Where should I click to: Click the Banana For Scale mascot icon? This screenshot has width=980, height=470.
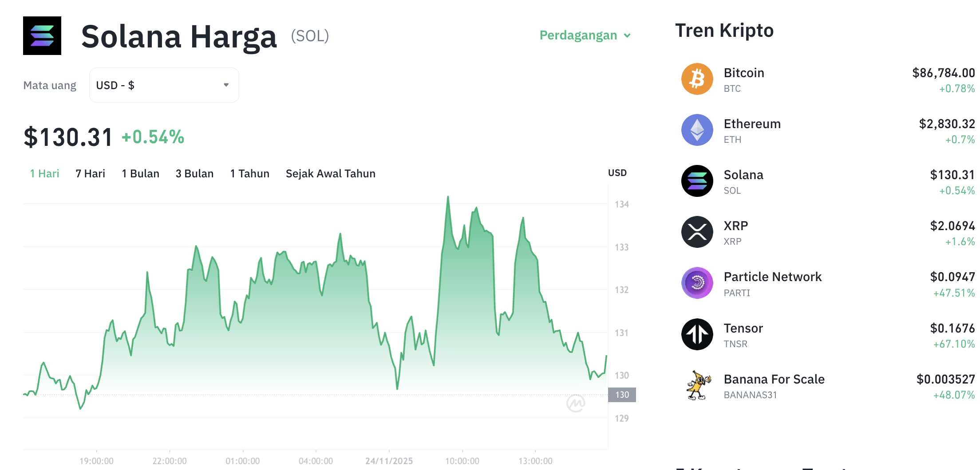tap(697, 385)
